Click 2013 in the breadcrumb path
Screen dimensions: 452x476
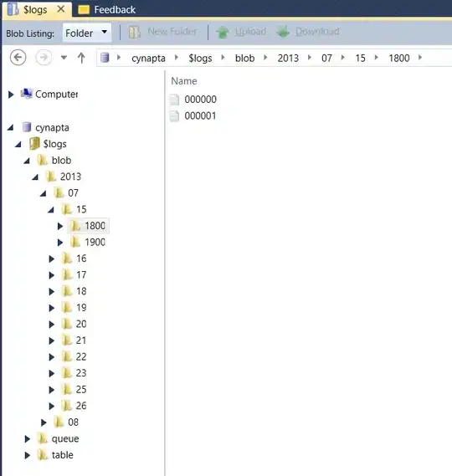click(288, 58)
